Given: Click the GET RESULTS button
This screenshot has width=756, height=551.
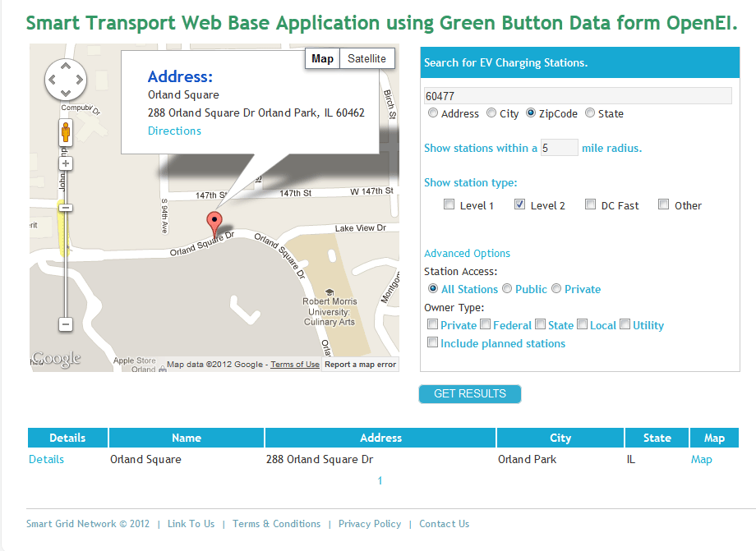Looking at the screenshot, I should [x=469, y=394].
